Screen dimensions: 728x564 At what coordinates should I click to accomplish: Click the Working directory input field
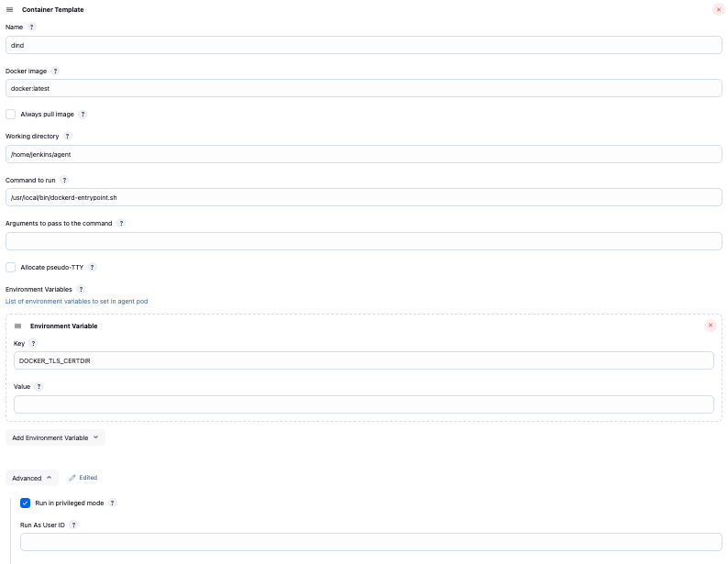tap(363, 154)
